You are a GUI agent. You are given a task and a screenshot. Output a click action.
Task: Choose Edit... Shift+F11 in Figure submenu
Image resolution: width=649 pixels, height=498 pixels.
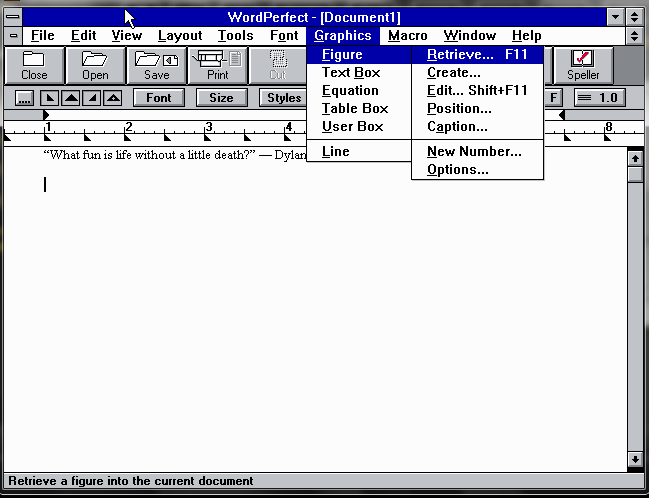click(x=477, y=91)
